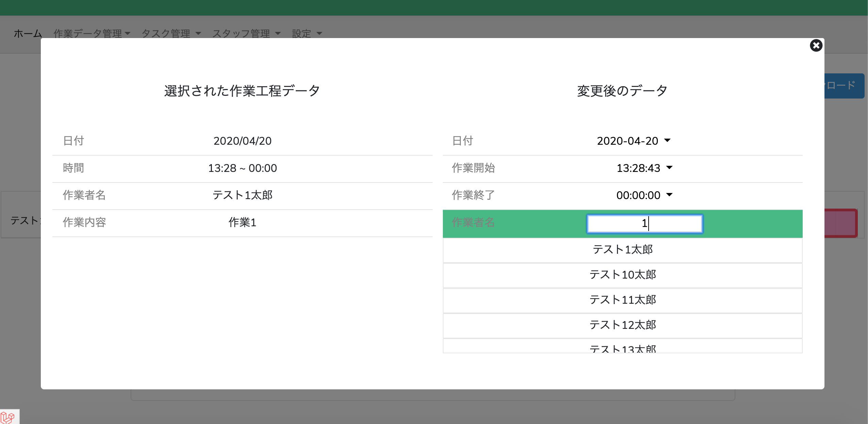The image size is (868, 424).
Task: Select テスト12太郎 from the list
Action: (x=622, y=325)
